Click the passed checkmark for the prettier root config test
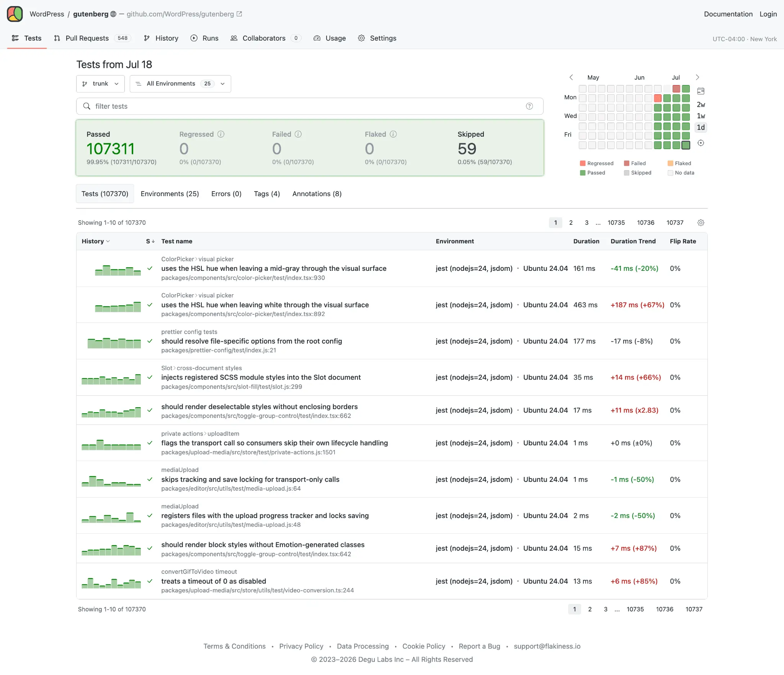This screenshot has width=784, height=675. click(150, 341)
